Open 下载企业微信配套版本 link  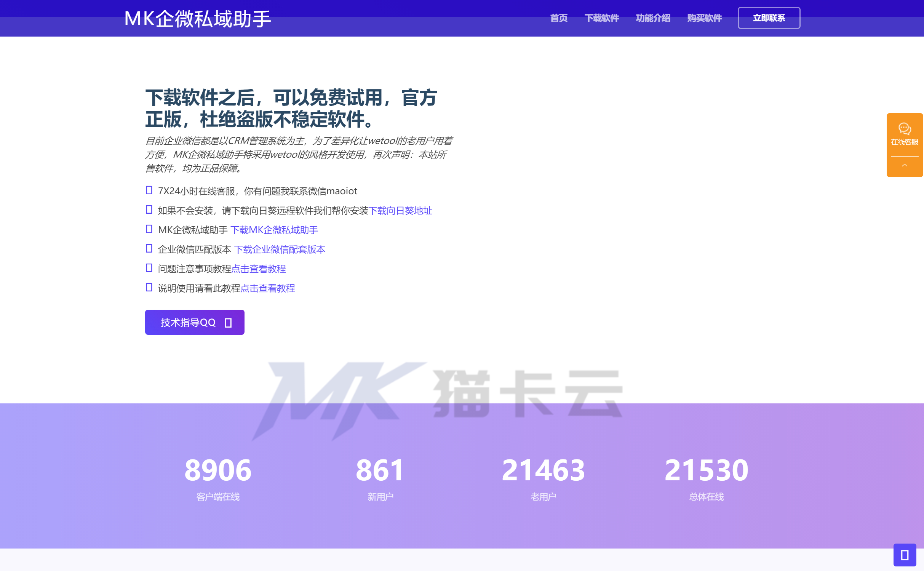(x=280, y=250)
